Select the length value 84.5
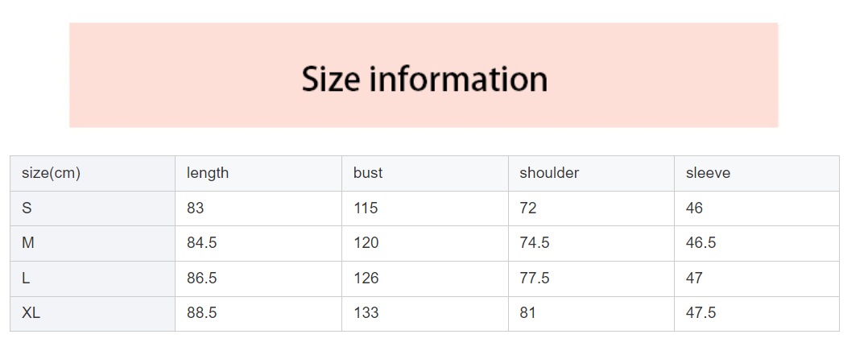868x359 pixels. (201, 243)
